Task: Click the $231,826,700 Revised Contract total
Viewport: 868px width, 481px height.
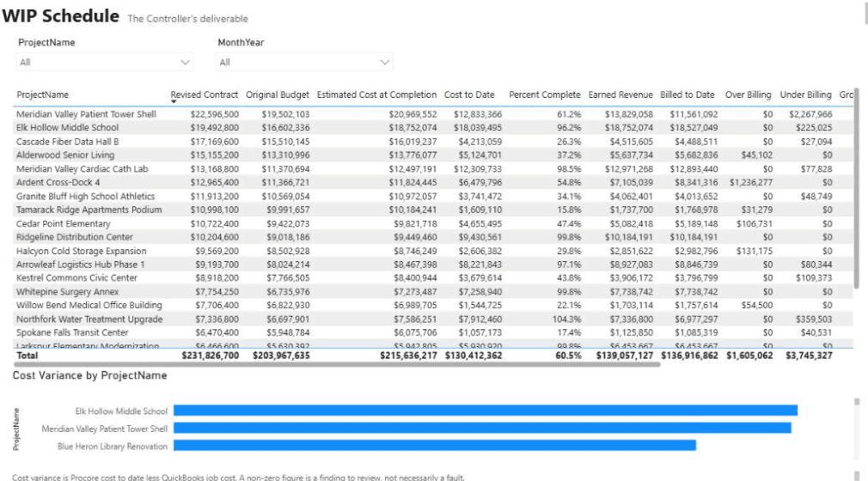Action: point(211,356)
